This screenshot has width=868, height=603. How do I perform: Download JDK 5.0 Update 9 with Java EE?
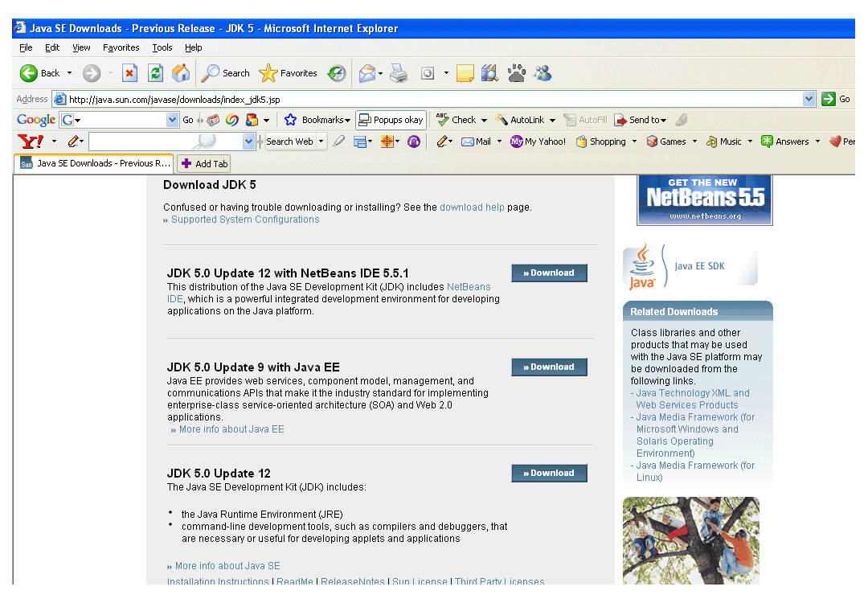(x=549, y=367)
